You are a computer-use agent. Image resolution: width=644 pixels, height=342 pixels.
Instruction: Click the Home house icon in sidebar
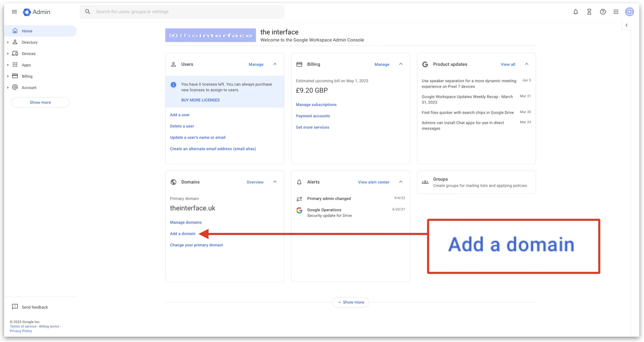(x=15, y=31)
